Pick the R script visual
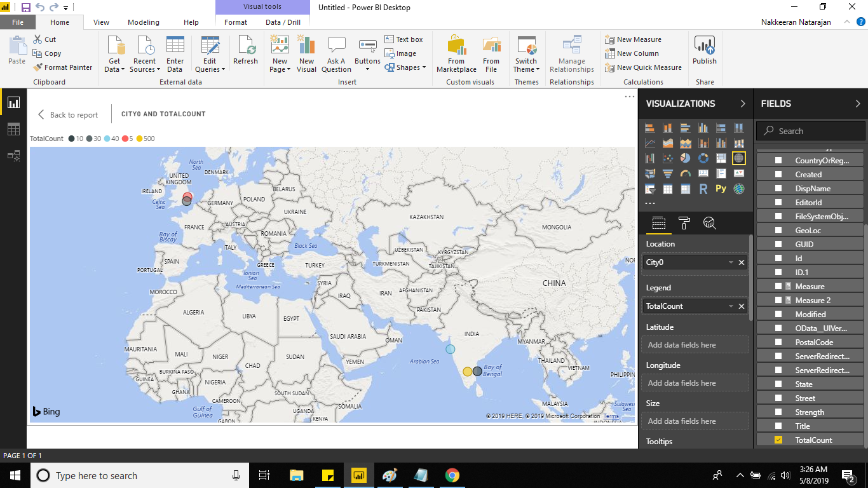This screenshot has height=488, width=868. [703, 189]
